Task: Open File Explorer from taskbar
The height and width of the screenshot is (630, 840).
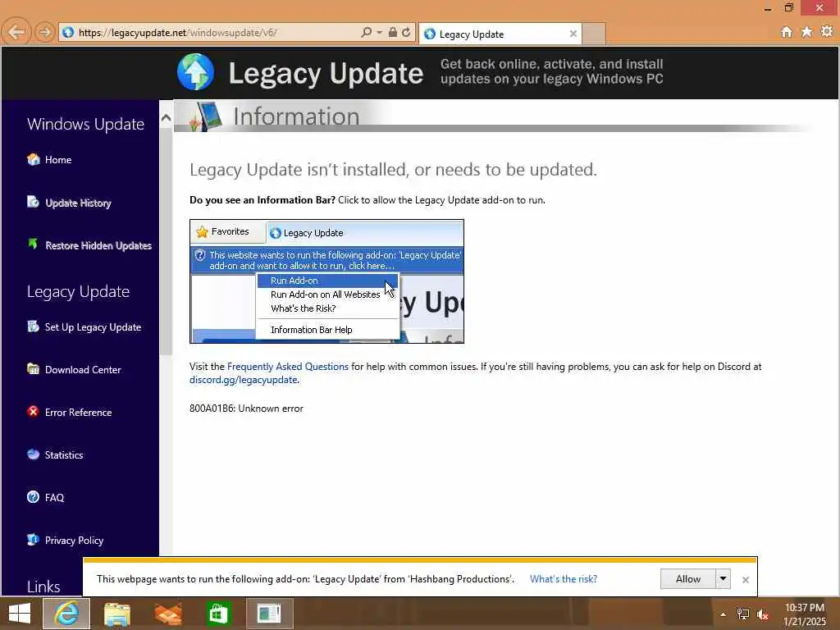Action: [116, 614]
